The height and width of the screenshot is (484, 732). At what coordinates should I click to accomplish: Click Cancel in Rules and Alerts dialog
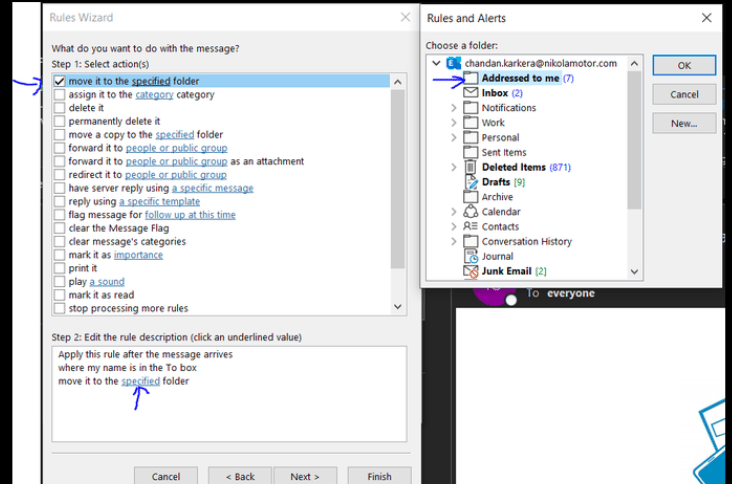[x=684, y=94]
